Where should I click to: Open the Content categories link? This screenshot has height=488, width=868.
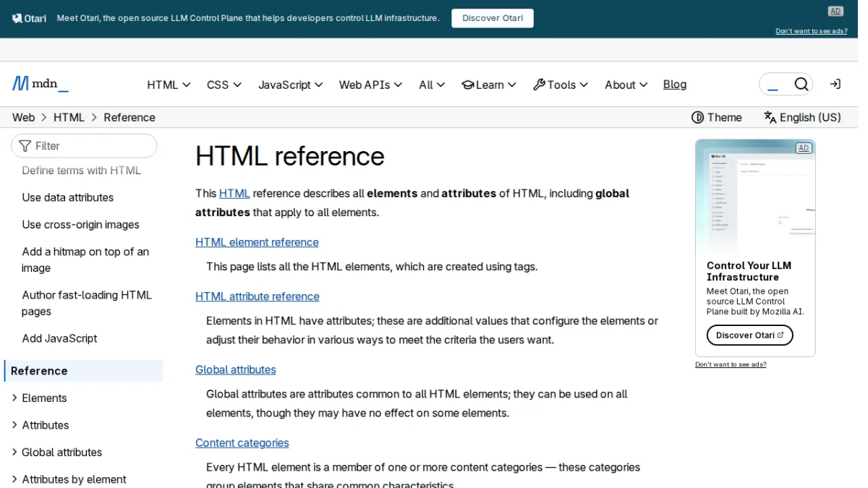[242, 442]
